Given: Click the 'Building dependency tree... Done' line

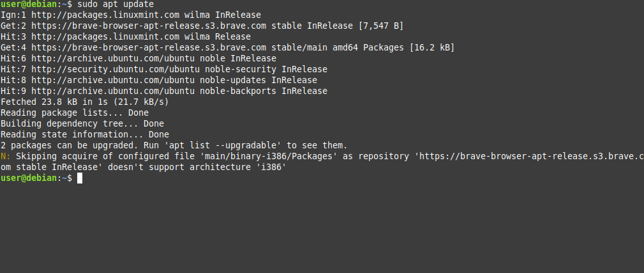Looking at the screenshot, I should (82, 124).
